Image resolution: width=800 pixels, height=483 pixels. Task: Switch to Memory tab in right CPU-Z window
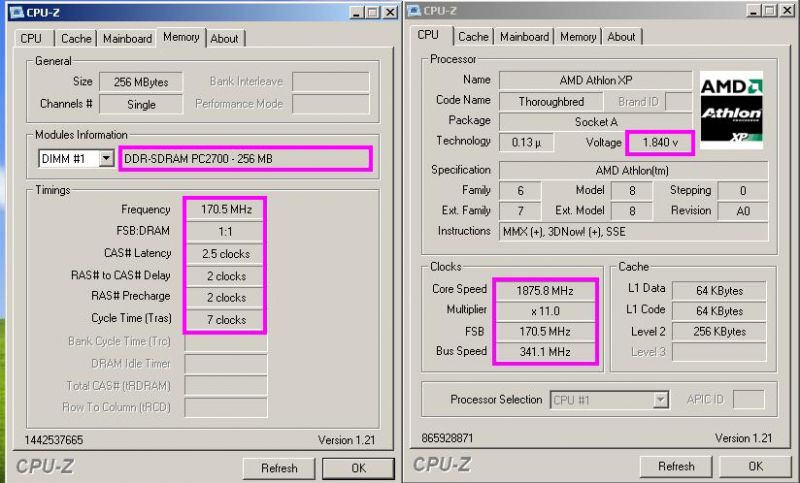coord(578,37)
